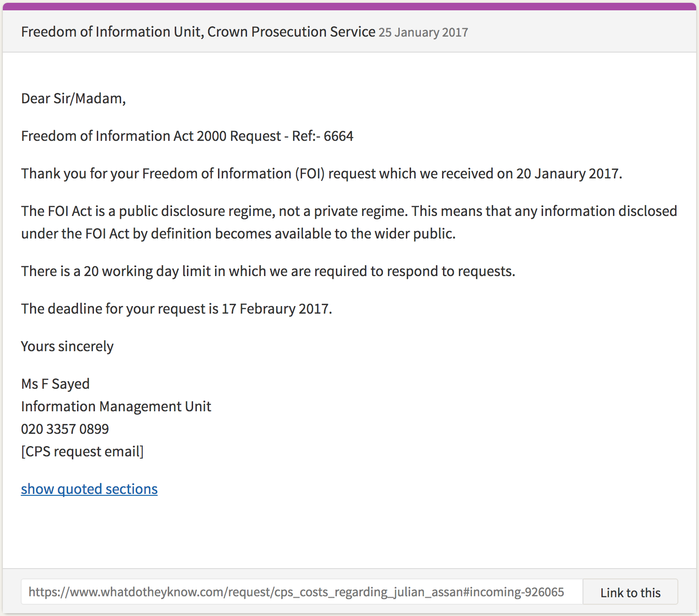Click the reference number 6664
The width and height of the screenshot is (699, 616).
338,136
